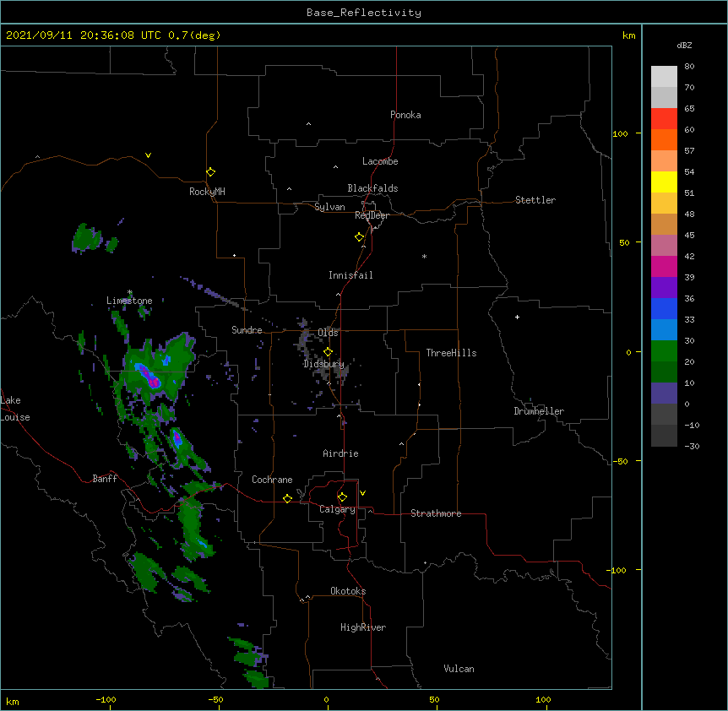This screenshot has height=711, width=728.
Task: Click the HighRiver label
Action: (363, 627)
